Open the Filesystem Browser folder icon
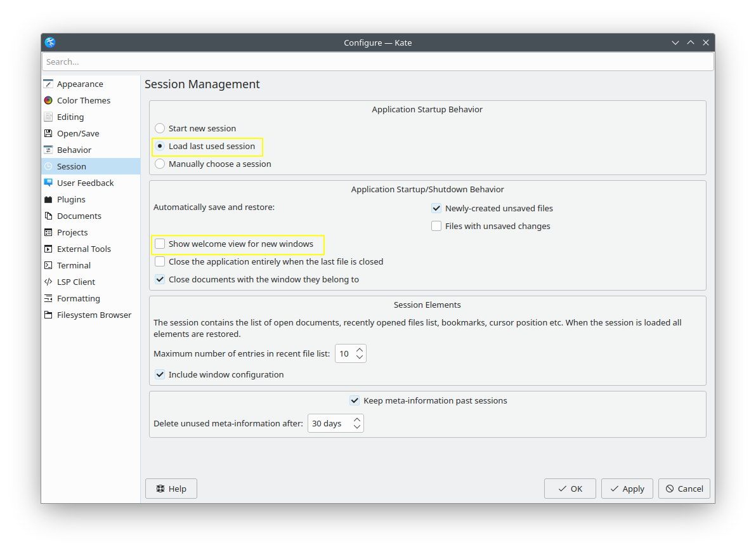Viewport: 756px width, 552px height. click(x=48, y=315)
